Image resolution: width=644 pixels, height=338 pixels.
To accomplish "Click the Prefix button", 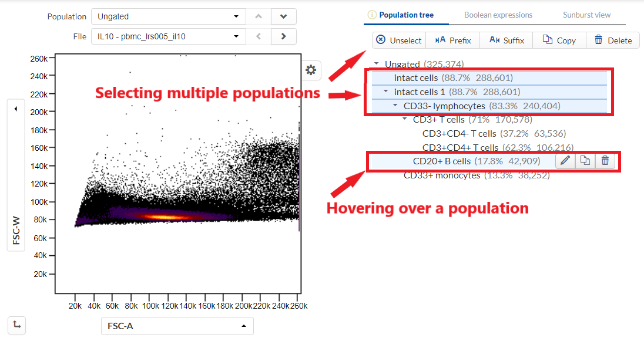I will [x=452, y=40].
